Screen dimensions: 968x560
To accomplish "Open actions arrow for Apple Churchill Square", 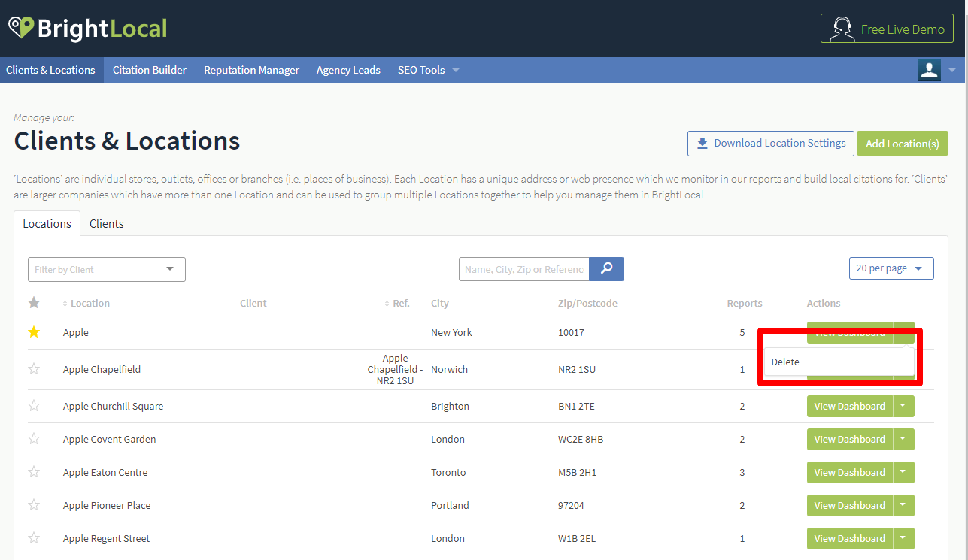I will point(904,406).
